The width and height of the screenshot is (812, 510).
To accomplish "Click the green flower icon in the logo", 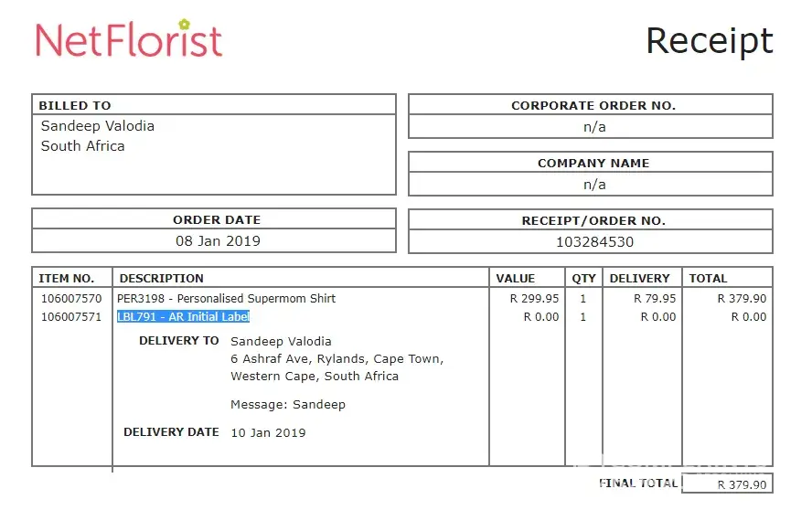I will (x=184, y=24).
